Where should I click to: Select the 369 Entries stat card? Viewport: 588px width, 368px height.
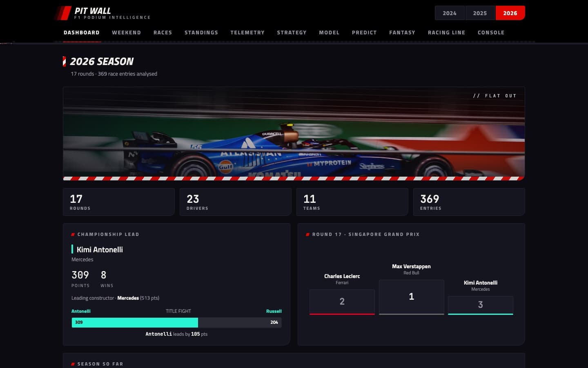tap(469, 202)
